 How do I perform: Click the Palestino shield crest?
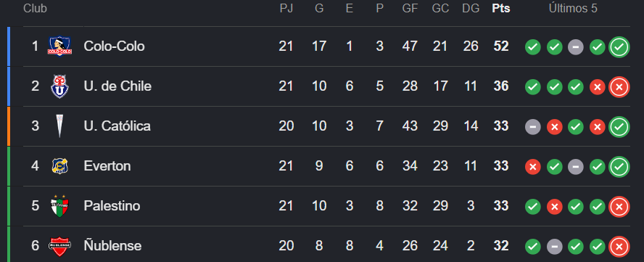click(x=59, y=205)
